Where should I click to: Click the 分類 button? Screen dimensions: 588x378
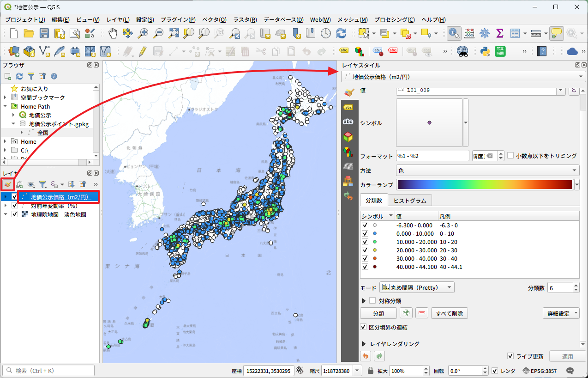coord(378,313)
